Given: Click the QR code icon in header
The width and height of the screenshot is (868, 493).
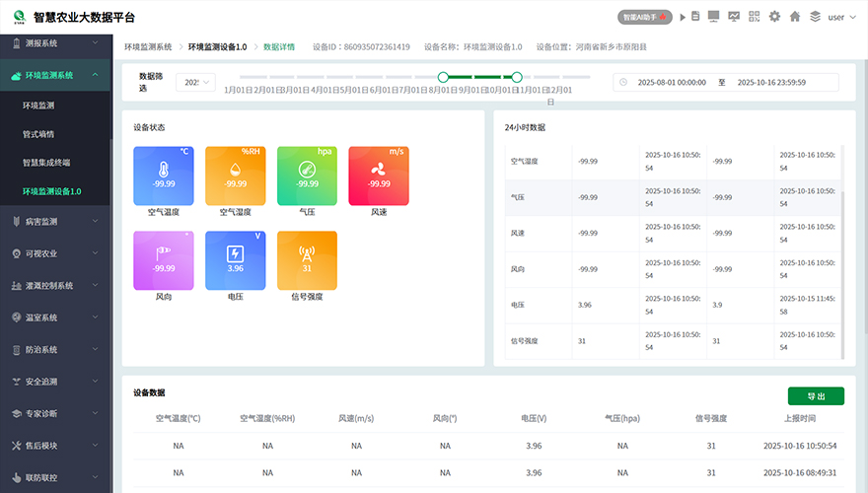Looking at the screenshot, I should [755, 17].
